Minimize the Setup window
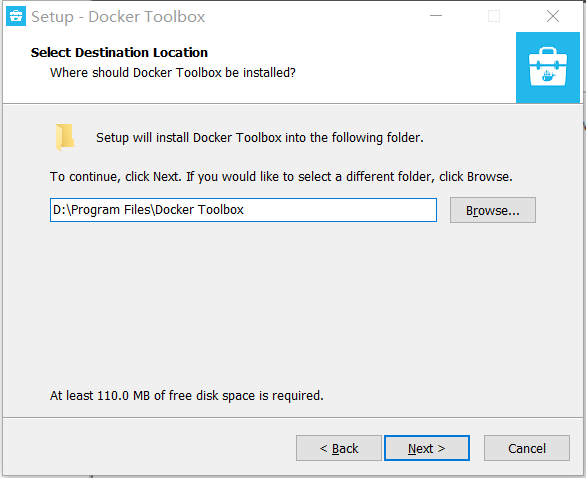Image resolution: width=586 pixels, height=478 pixels. [436, 16]
